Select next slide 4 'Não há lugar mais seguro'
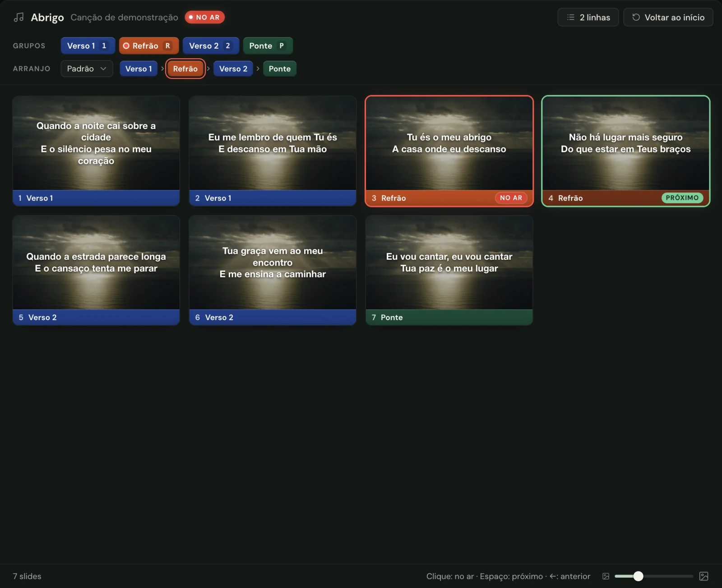Image resolution: width=722 pixels, height=588 pixels. [x=625, y=151]
